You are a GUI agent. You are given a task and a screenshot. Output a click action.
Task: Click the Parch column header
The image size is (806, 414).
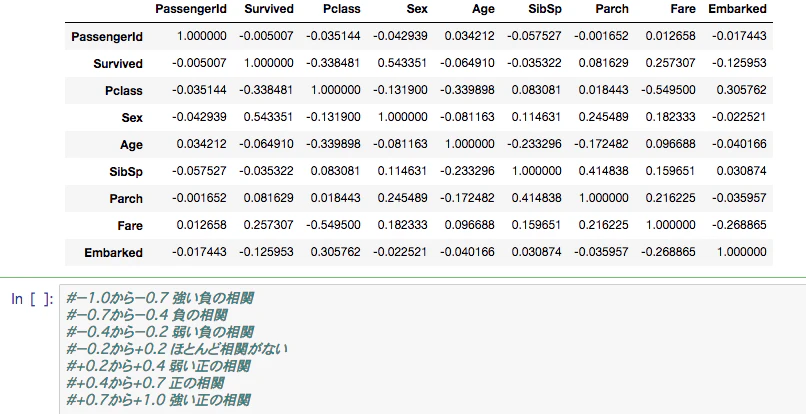[612, 9]
